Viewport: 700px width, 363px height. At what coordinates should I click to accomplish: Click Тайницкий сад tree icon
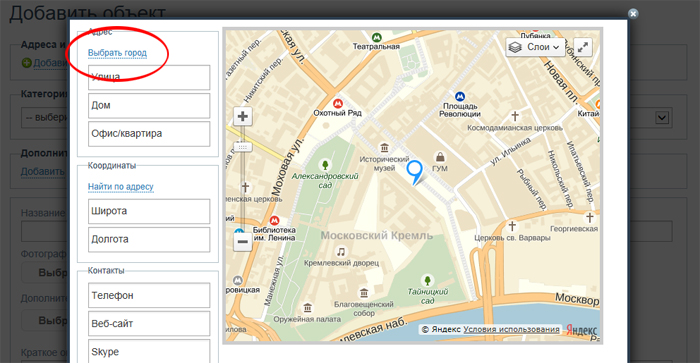point(427,280)
